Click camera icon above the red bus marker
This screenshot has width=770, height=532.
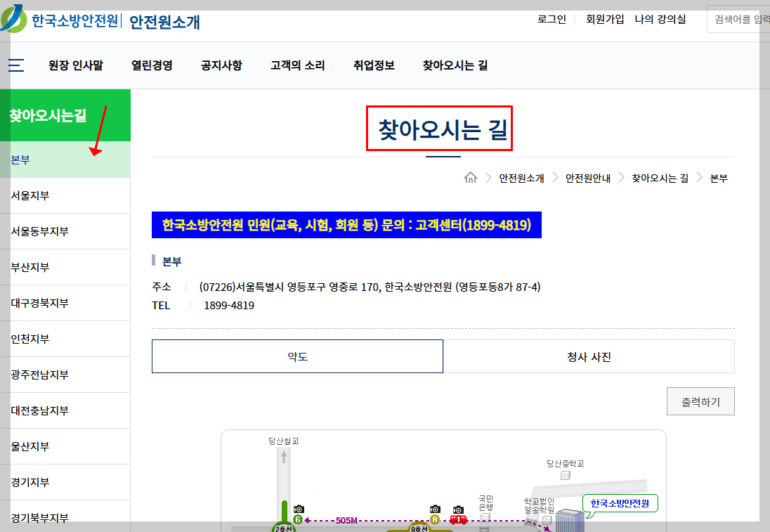point(458,510)
